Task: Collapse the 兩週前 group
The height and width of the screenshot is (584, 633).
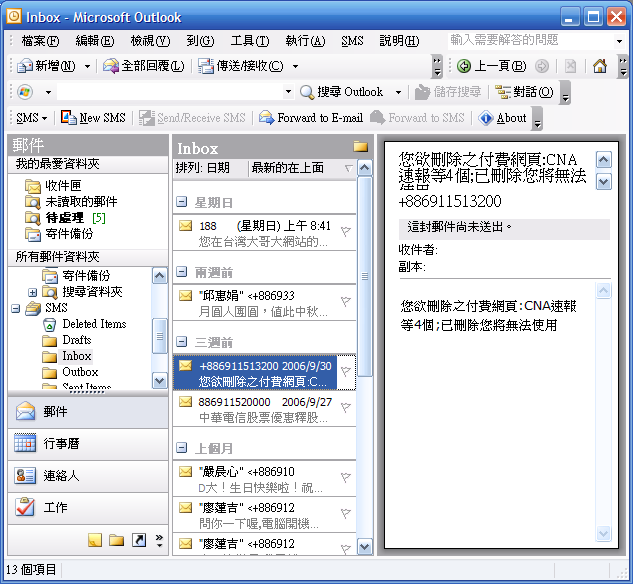Action: pos(182,272)
